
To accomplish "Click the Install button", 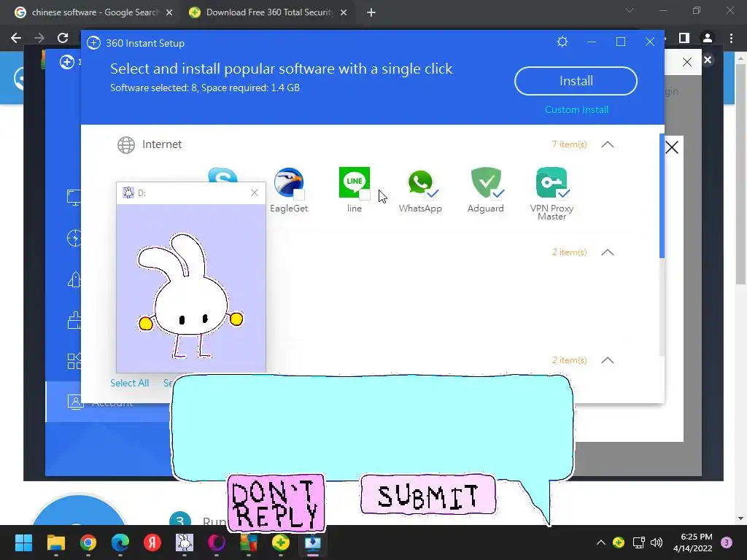I will tap(576, 81).
